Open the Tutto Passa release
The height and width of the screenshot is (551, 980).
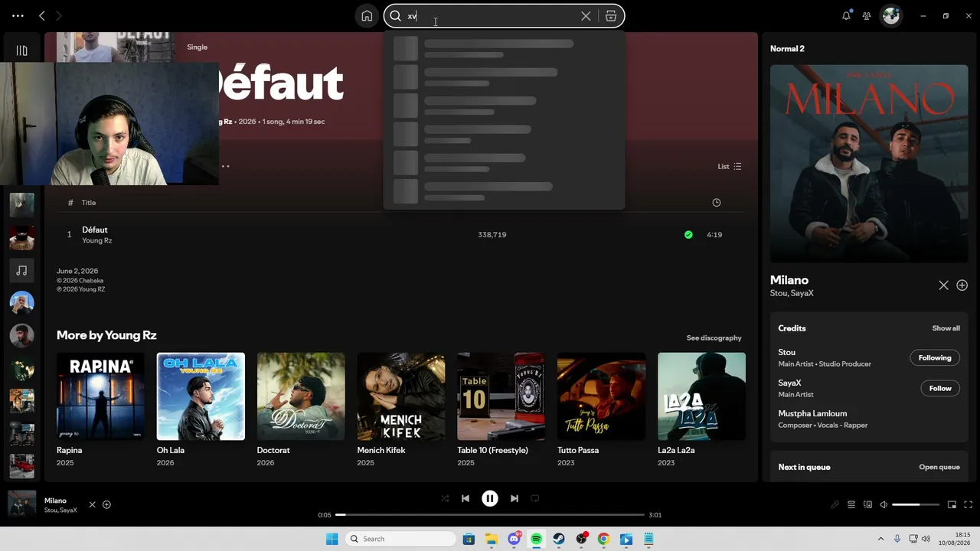(602, 396)
